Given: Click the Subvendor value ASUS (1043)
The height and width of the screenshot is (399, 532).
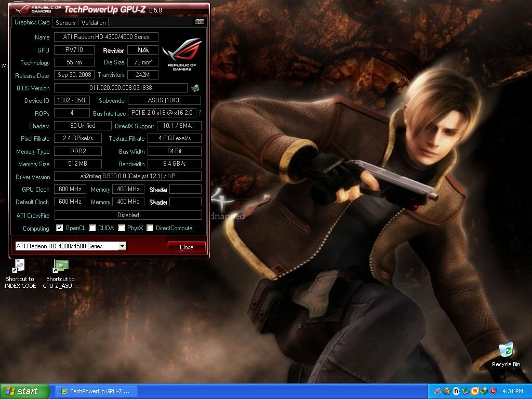Looking at the screenshot, I should coord(164,100).
